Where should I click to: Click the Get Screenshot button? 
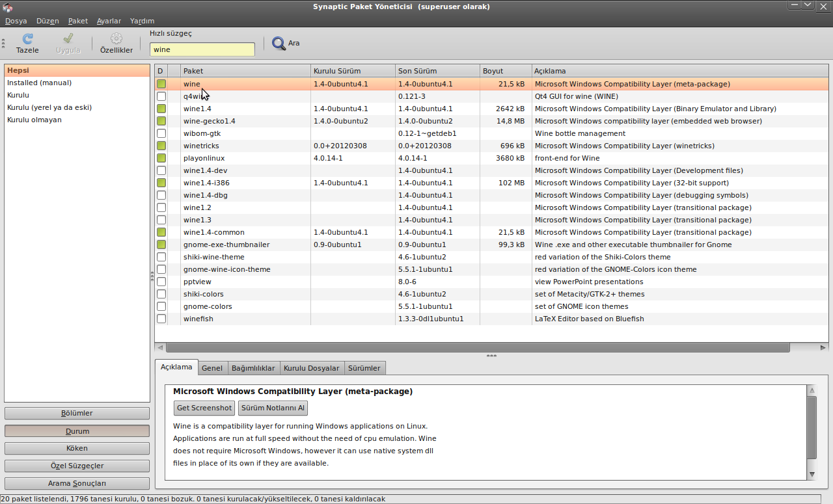pyautogui.click(x=204, y=408)
